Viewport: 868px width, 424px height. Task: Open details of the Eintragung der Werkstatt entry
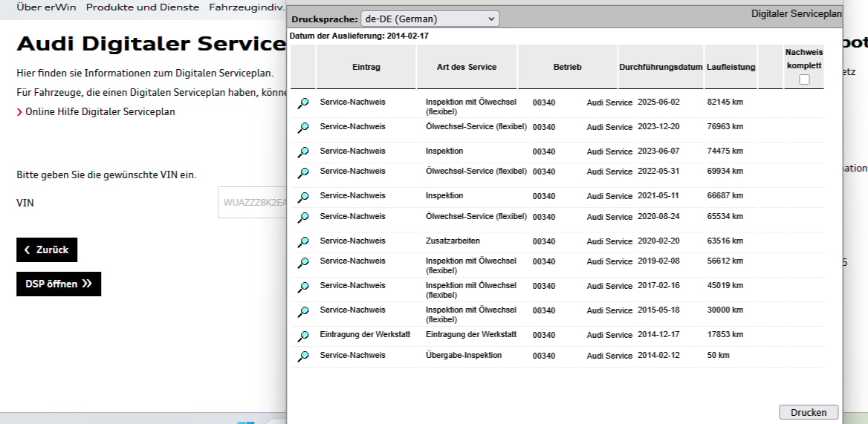[302, 336]
